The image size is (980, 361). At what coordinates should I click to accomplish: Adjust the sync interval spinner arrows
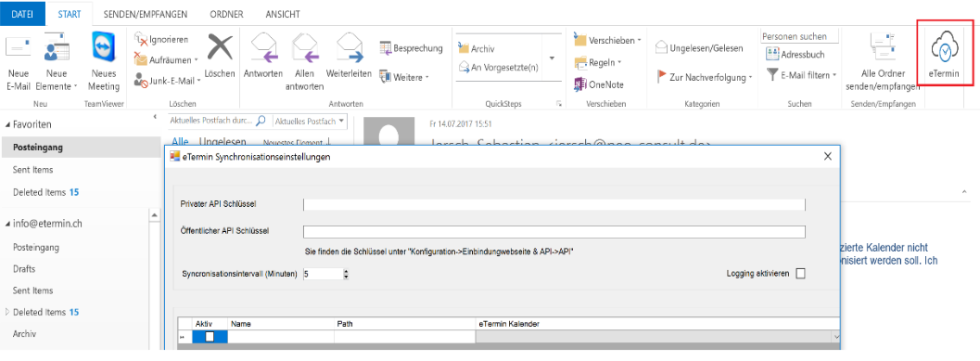(346, 274)
